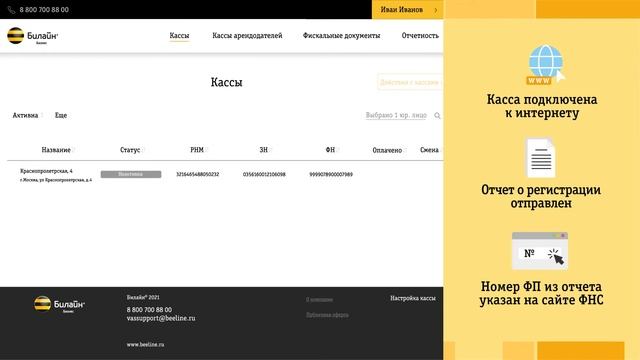Screen dimensions: 640x360
Task: Click the globe WWW icon
Action: [x=546, y=64]
